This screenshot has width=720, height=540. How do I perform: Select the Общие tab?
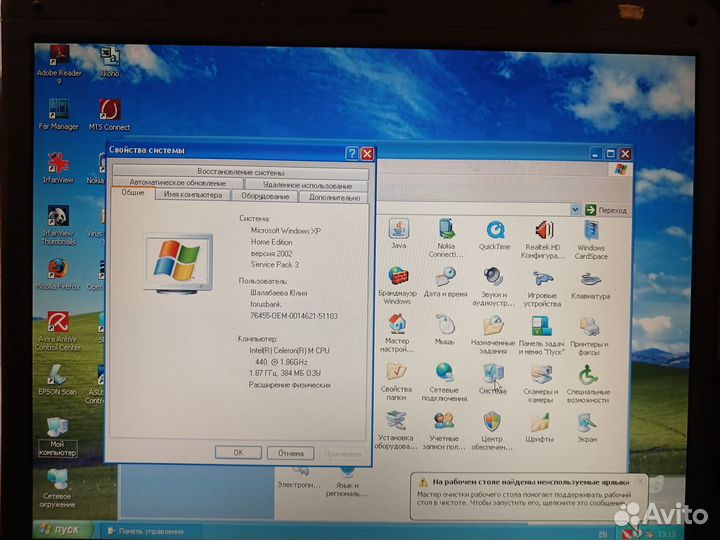point(133,193)
